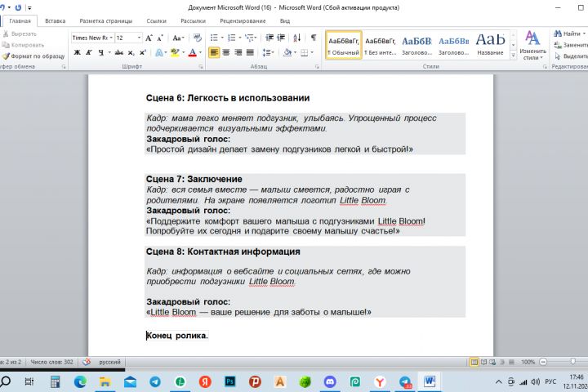Apply Название style
588x392 pixels.
490,45
